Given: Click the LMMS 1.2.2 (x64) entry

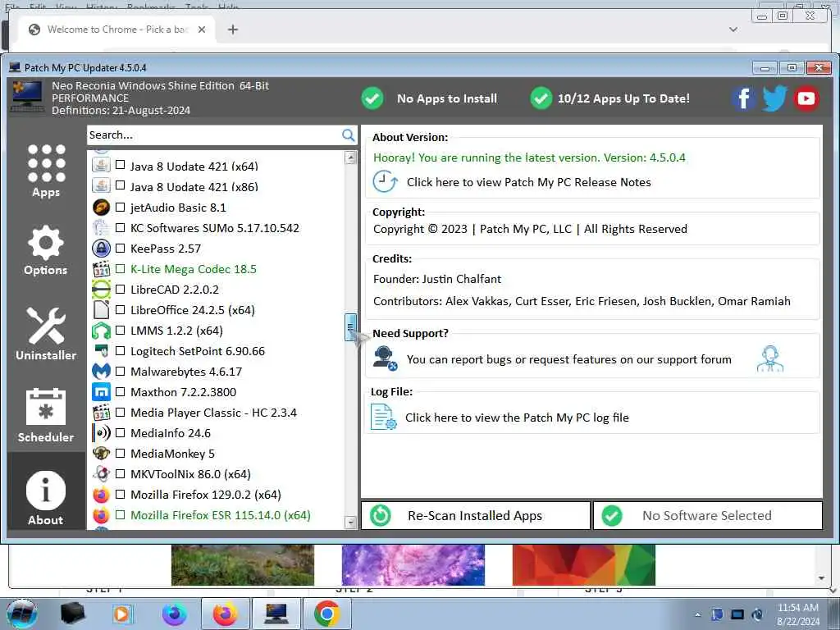Looking at the screenshot, I should 177,331.
